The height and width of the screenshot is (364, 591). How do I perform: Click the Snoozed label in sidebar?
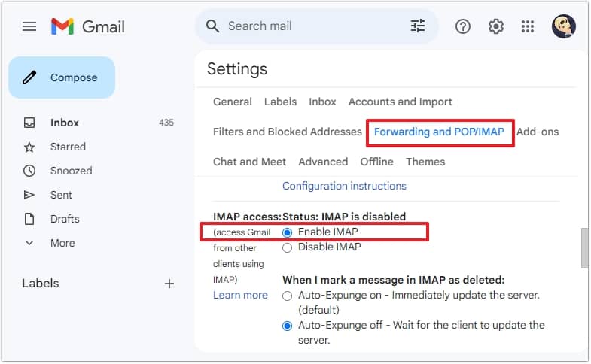pyautogui.click(x=72, y=171)
